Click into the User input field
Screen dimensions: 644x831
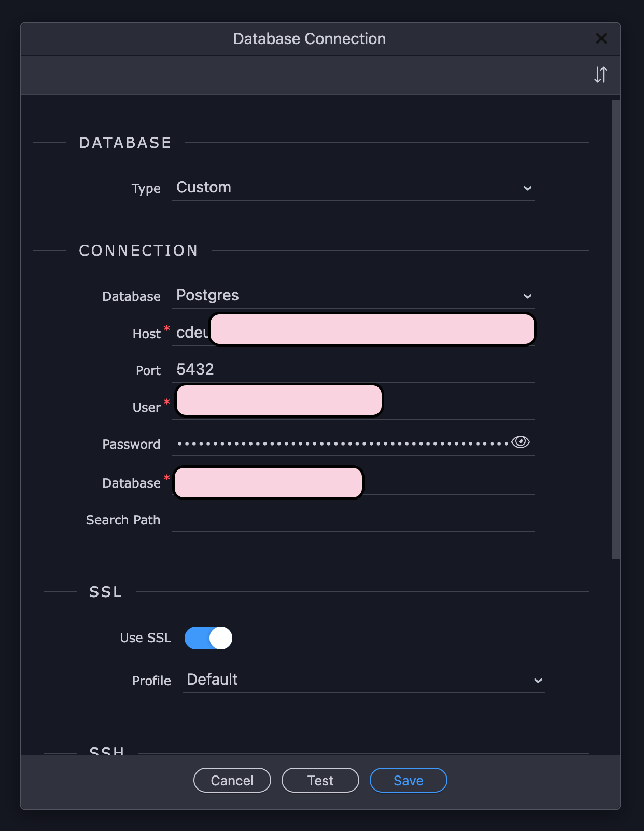click(354, 405)
